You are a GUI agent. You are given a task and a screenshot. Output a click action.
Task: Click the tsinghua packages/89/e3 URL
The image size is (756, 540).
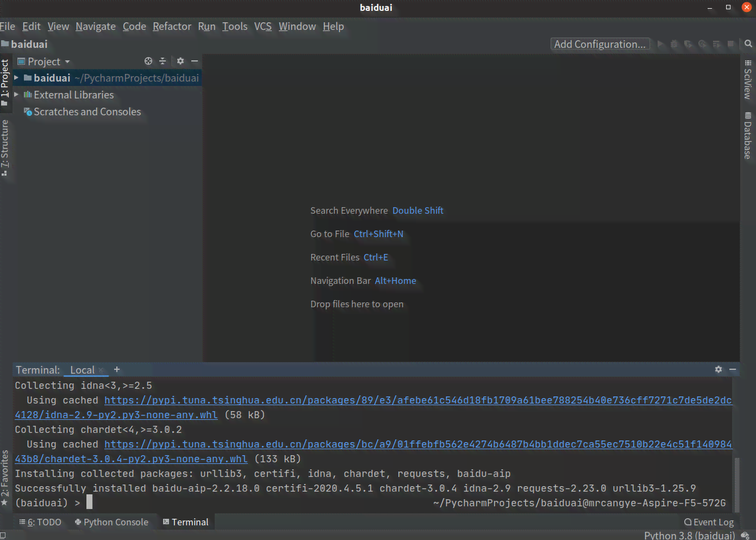(x=418, y=400)
